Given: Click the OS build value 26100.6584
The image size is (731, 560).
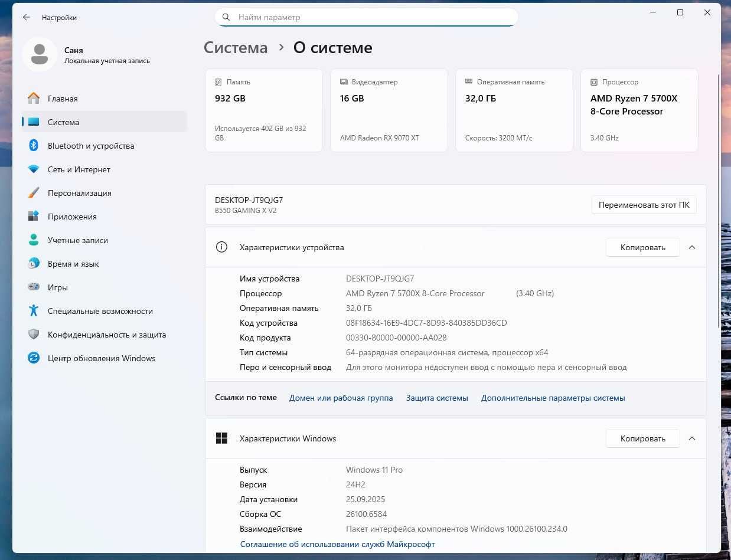Looking at the screenshot, I should [366, 514].
